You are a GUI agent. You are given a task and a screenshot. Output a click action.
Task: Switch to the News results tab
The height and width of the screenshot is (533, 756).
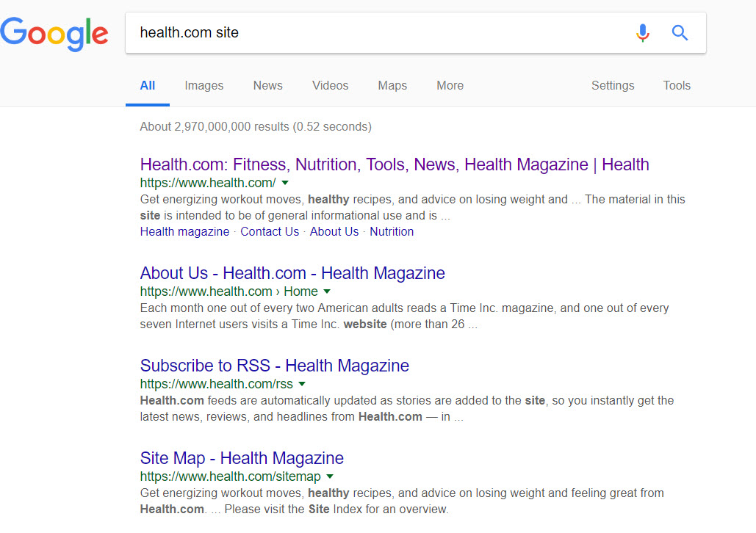[268, 86]
